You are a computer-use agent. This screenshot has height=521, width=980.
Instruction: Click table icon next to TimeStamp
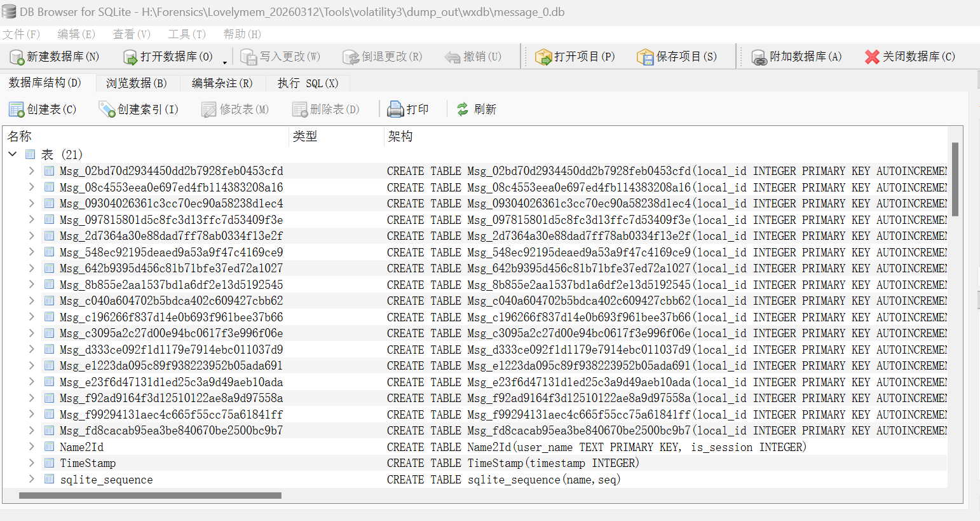(x=49, y=462)
